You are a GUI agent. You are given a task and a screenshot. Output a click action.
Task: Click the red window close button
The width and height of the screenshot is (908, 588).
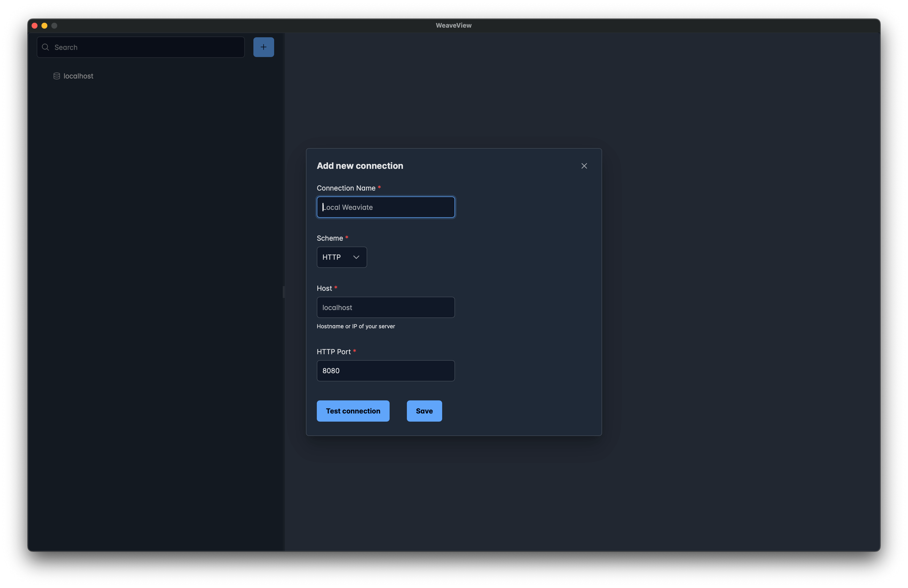[35, 26]
